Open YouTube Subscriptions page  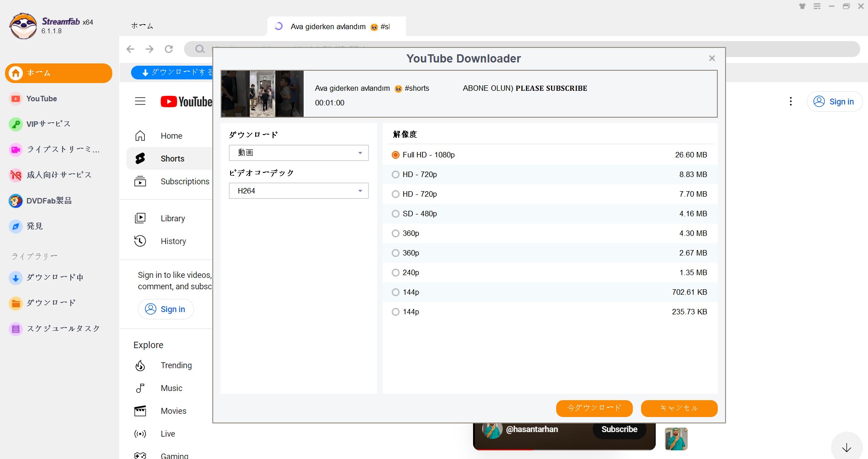click(169, 182)
